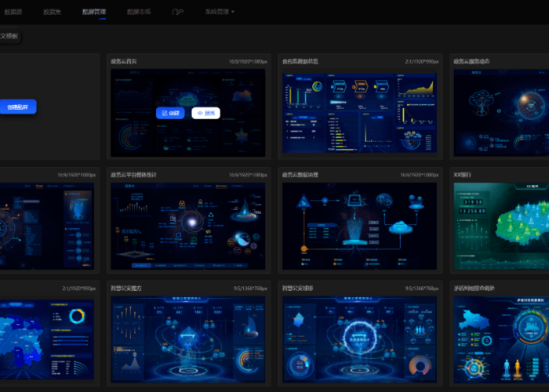Click the 创建 button with edit icon
The width and height of the screenshot is (549, 392).
pyautogui.click(x=170, y=113)
